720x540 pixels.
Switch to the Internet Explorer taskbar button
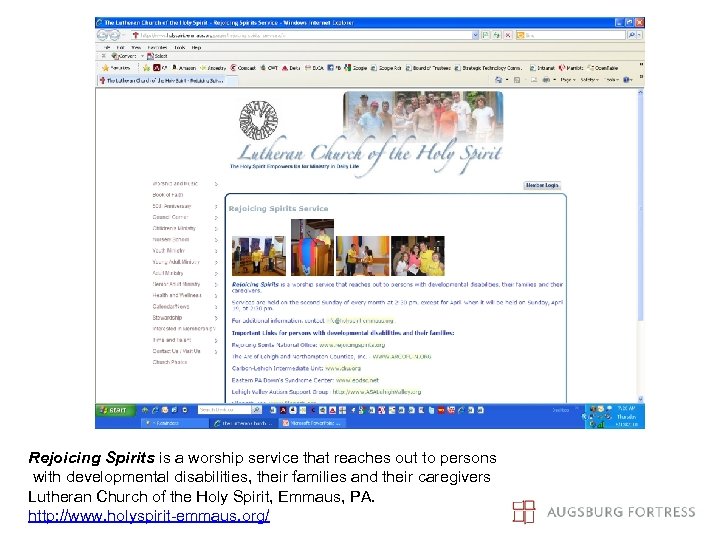[243, 423]
